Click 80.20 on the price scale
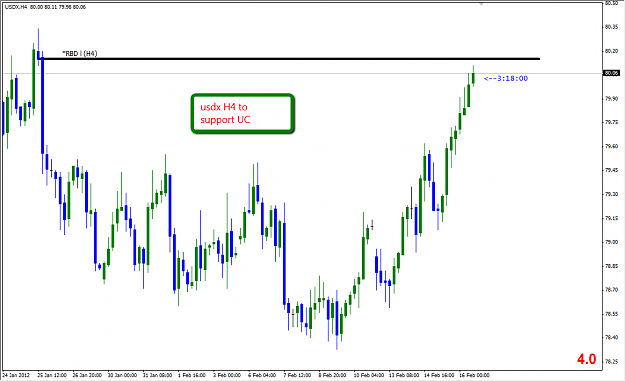625x381 pixels. click(611, 51)
